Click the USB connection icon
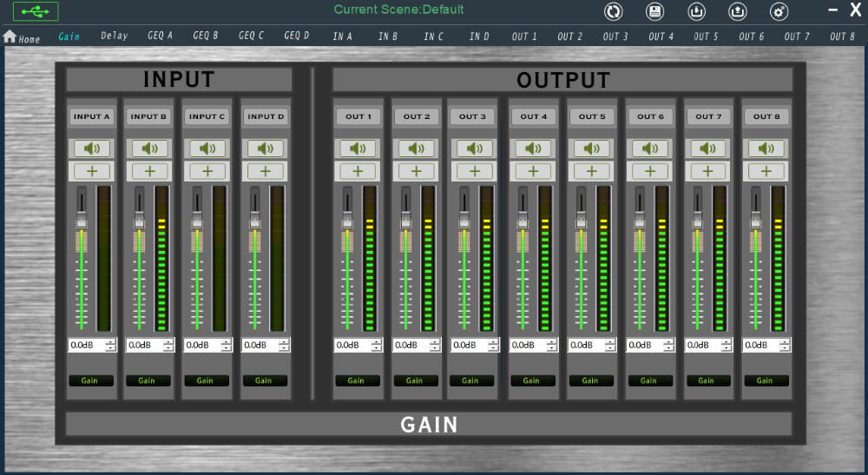Image resolution: width=868 pixels, height=475 pixels. (x=36, y=11)
